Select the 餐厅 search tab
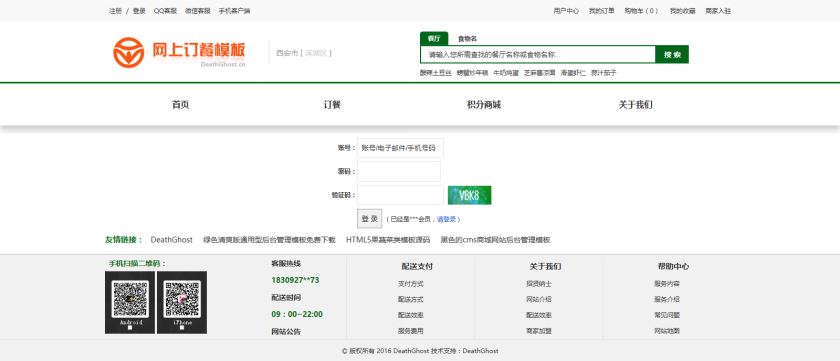The width and height of the screenshot is (840, 361). 434,39
